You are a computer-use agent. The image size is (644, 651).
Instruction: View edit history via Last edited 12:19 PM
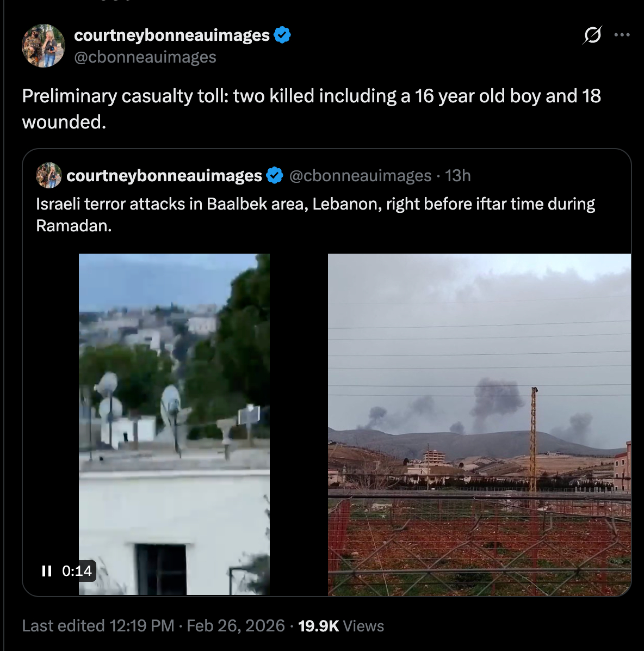(98, 626)
